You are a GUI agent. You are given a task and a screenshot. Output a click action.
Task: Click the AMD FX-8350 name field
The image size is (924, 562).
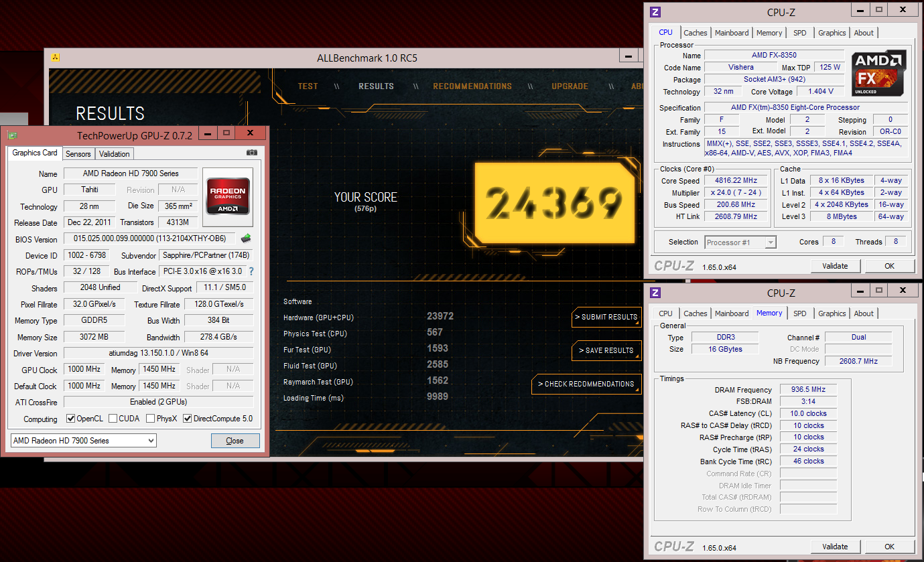[x=774, y=55]
